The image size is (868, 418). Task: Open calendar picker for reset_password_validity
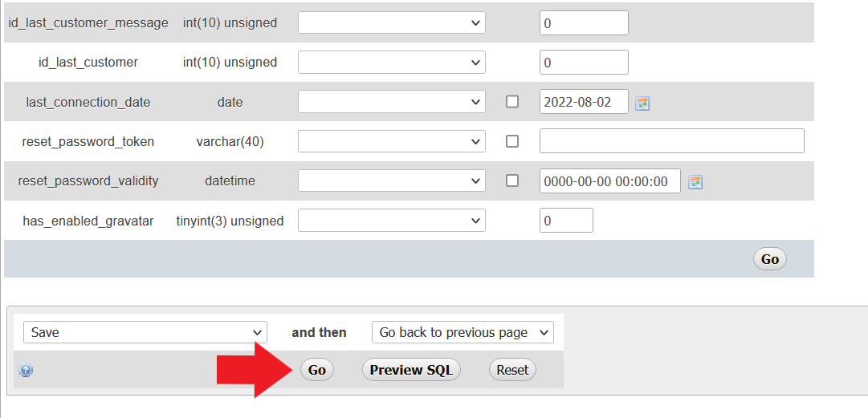coord(695,182)
